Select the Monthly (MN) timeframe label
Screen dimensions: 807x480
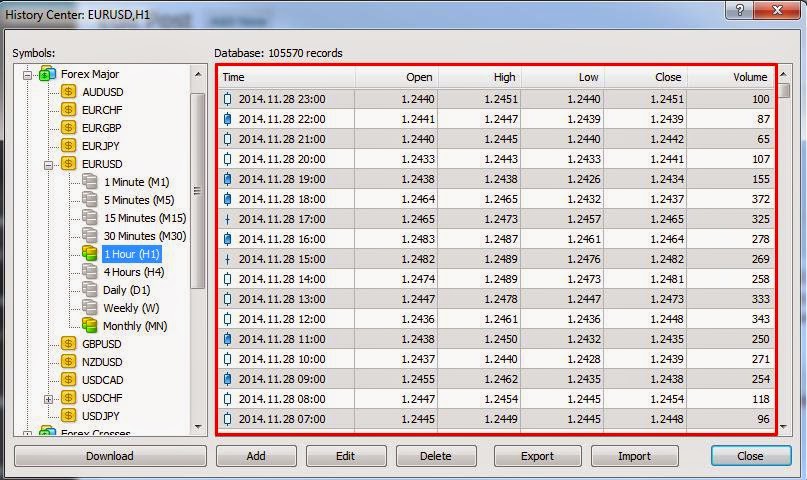(135, 326)
